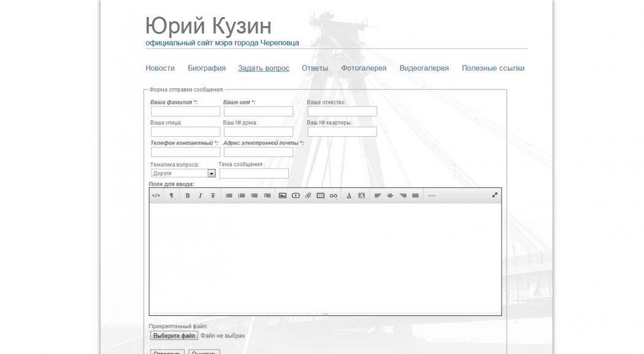Insert image into message
Screen dimensions: 644x354
pos(283,196)
